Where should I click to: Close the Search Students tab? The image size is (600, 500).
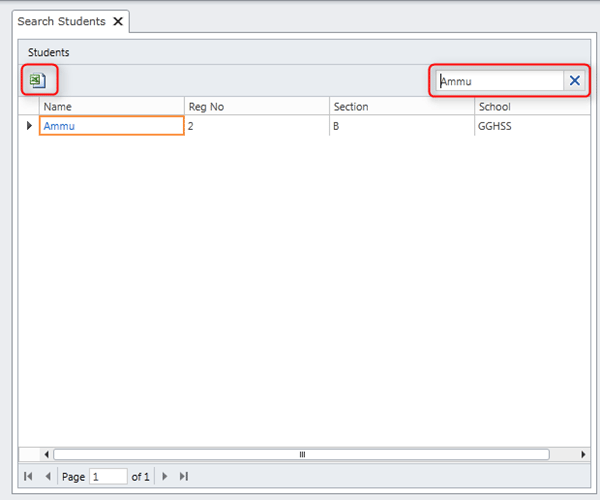pyautogui.click(x=118, y=21)
